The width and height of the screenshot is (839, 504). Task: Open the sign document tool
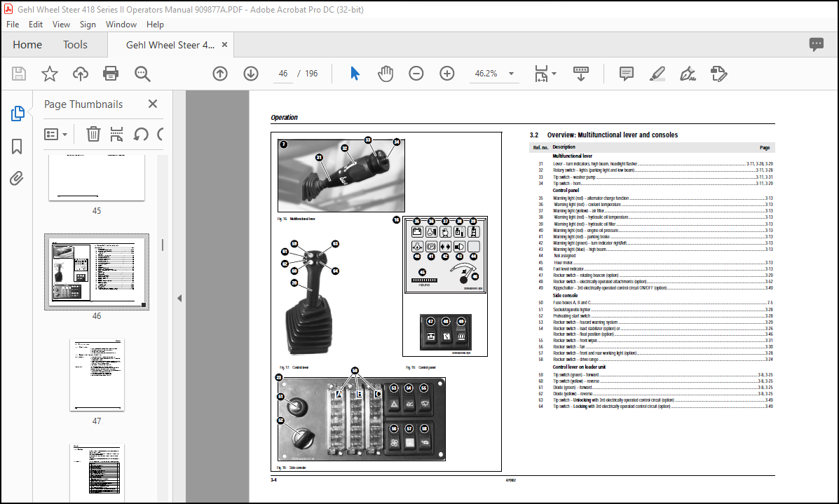point(688,74)
